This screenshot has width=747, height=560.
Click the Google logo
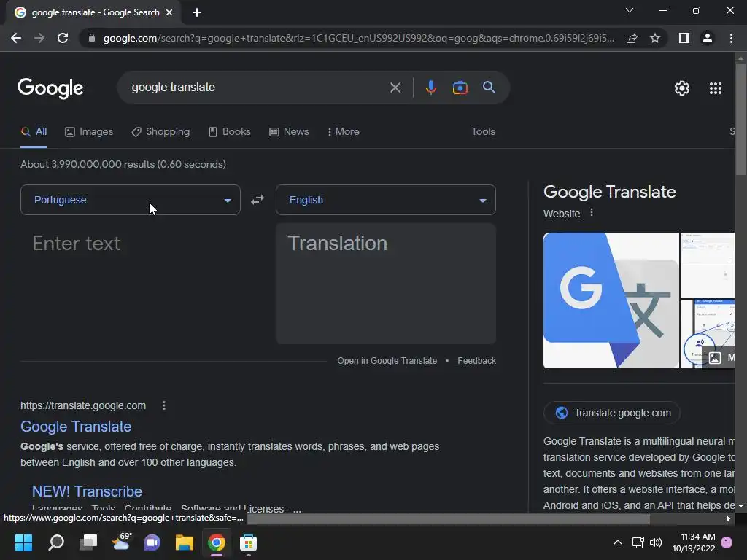50,88
